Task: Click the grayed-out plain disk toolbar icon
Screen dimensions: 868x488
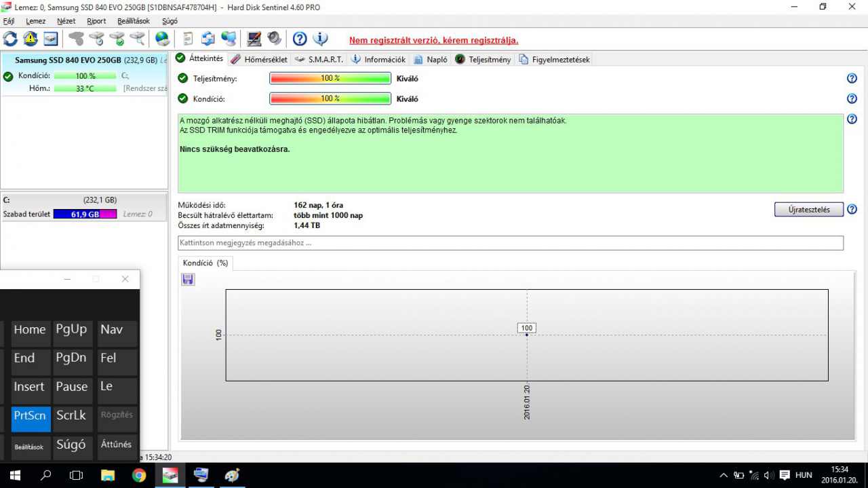Action: point(77,39)
